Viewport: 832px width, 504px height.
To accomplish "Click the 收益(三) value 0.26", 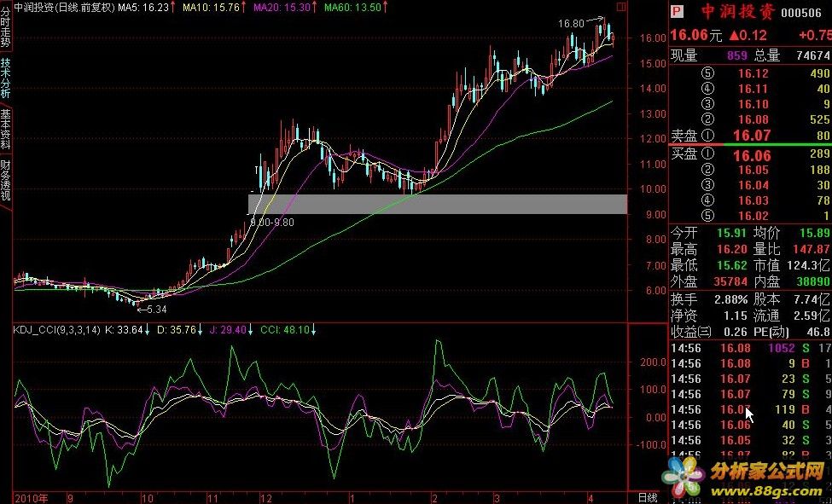I will click(735, 332).
